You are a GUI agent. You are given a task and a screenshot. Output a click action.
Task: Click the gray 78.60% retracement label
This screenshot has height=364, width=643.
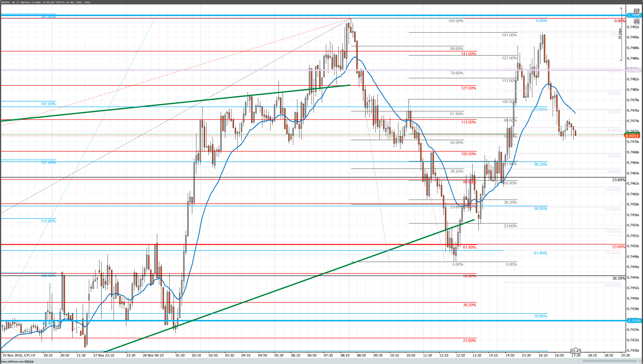(x=457, y=73)
